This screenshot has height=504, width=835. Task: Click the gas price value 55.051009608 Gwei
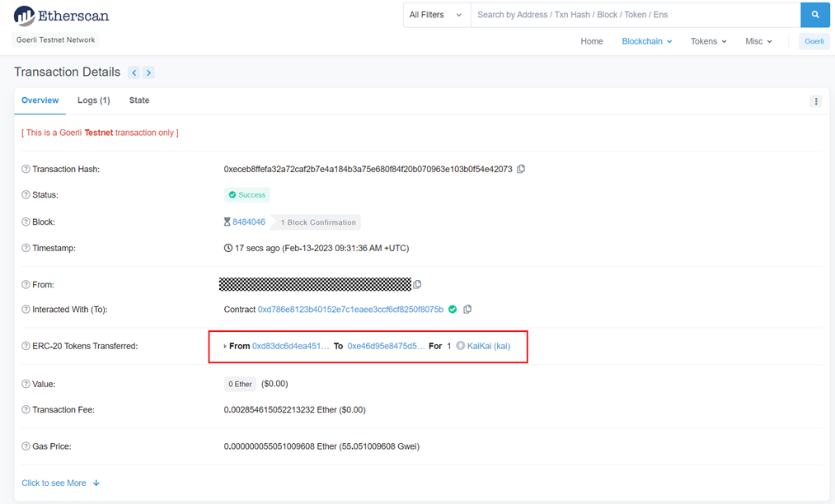pyautogui.click(x=380, y=446)
